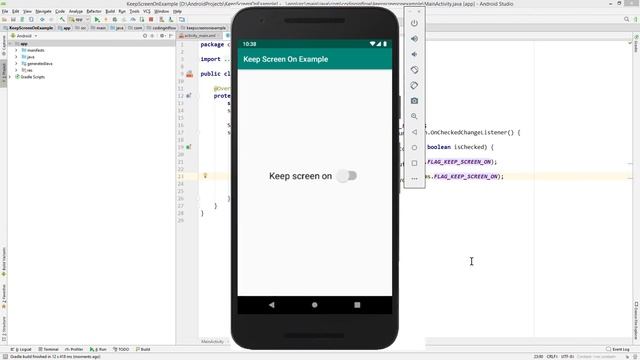Viewport: 640px width, 360px height.
Task: Click Keep Screen On Example app bar title
Action: (286, 59)
